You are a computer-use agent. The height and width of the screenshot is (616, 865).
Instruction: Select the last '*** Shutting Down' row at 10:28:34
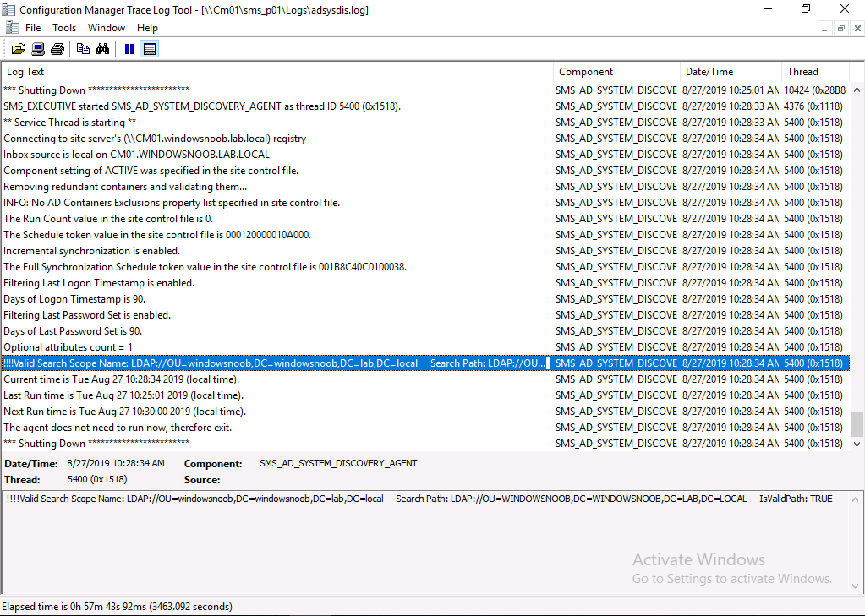coord(425,444)
